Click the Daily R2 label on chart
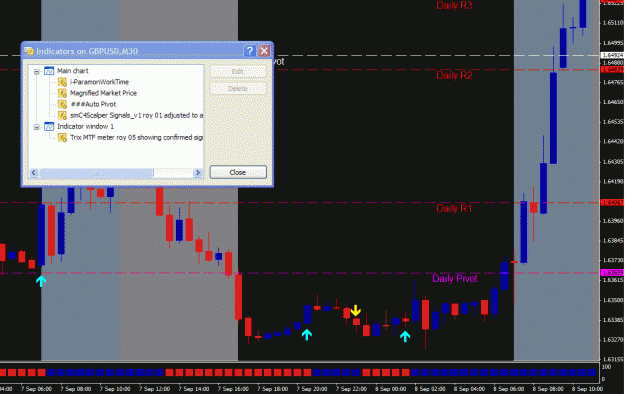This screenshot has height=394, width=625. pyautogui.click(x=454, y=75)
